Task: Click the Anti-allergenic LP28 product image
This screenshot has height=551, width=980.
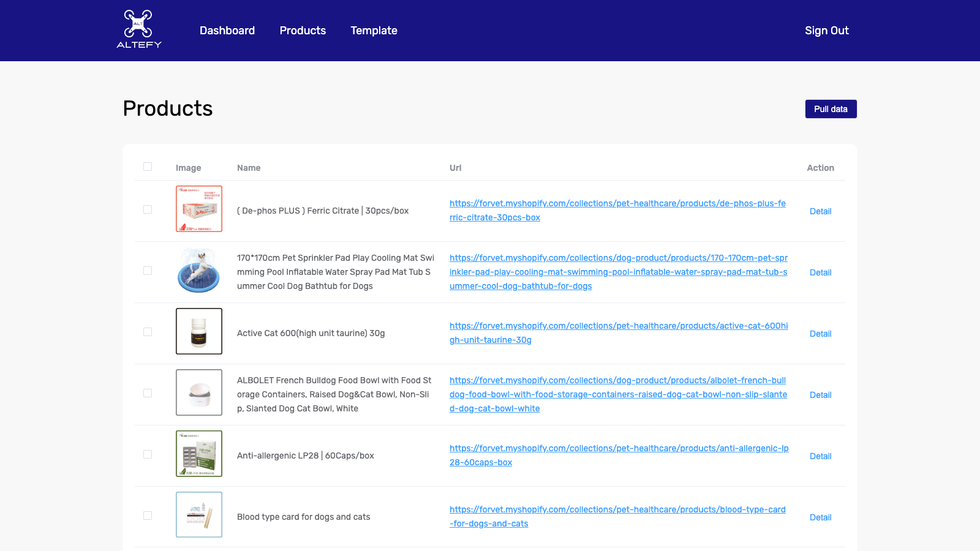Action: click(199, 454)
